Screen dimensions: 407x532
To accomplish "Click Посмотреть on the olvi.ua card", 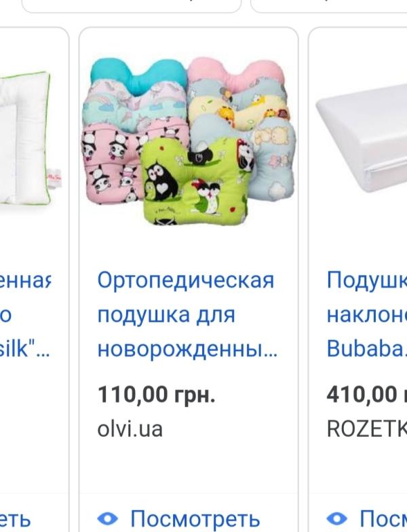I will point(195,519).
